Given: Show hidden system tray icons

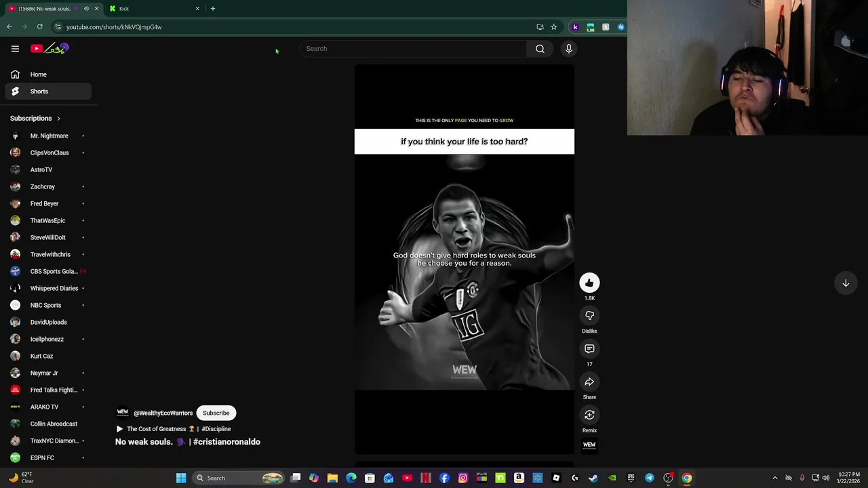Looking at the screenshot, I should tap(775, 478).
